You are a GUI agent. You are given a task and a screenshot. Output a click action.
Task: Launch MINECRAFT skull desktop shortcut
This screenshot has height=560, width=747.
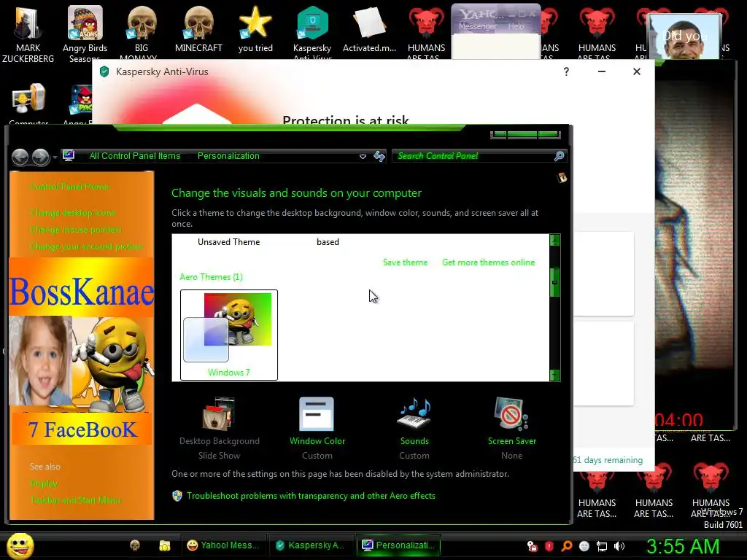[x=198, y=29]
